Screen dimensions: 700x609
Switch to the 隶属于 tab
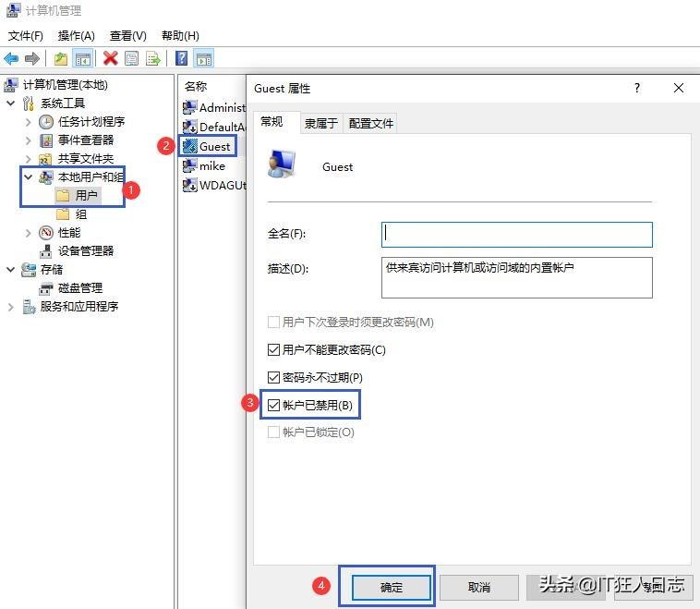coord(321,123)
